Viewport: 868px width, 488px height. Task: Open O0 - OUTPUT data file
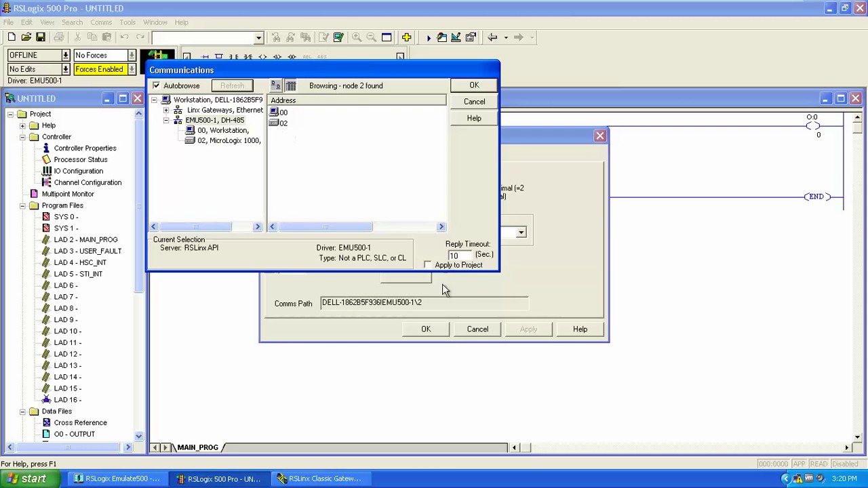[x=74, y=434]
